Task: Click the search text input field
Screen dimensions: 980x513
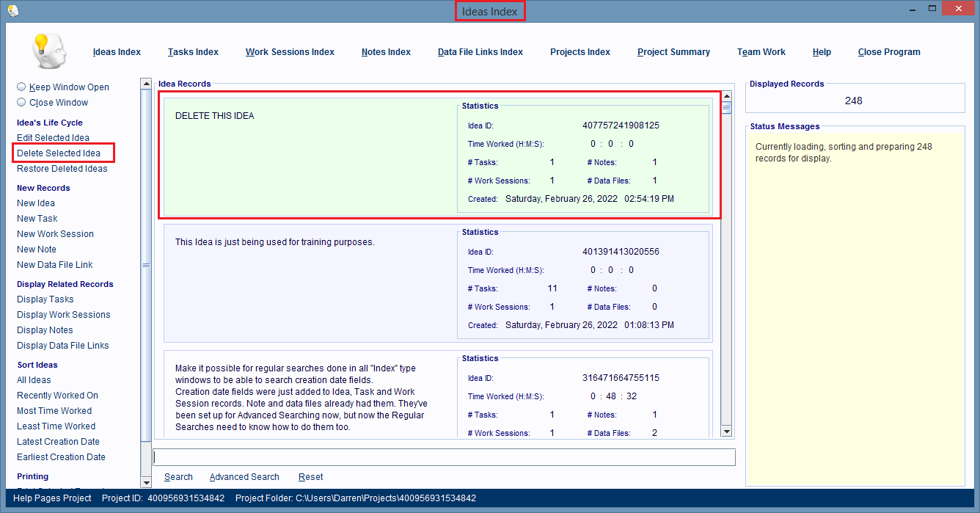Action: tap(443, 457)
